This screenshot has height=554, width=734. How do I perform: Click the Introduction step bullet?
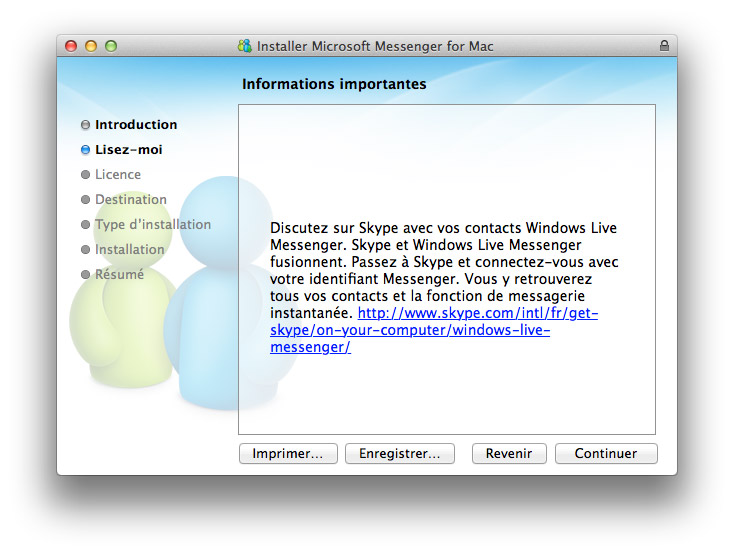coord(85,125)
